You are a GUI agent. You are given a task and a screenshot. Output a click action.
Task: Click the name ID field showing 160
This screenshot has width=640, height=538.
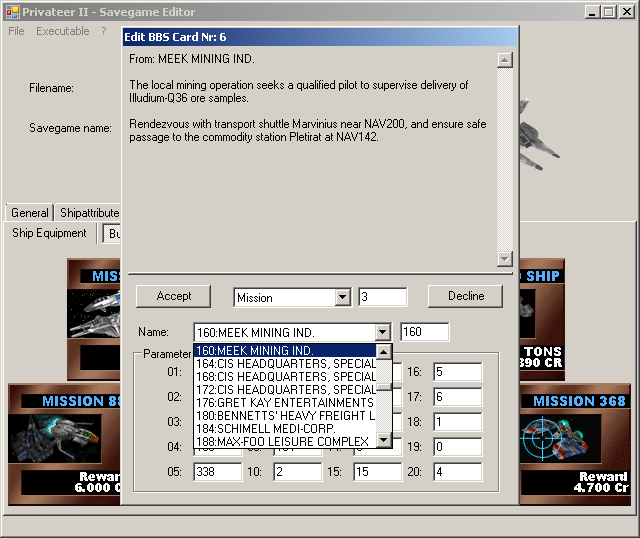click(424, 332)
